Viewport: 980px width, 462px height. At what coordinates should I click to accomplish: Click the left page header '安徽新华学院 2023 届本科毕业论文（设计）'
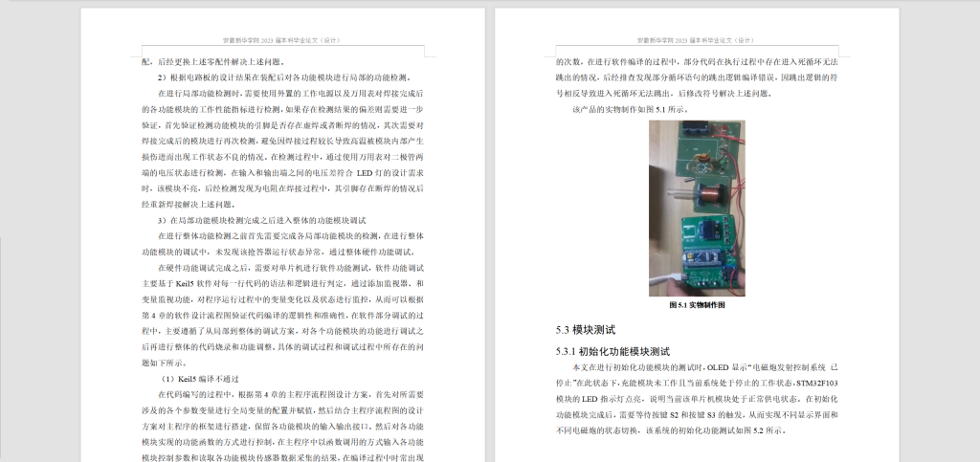(x=282, y=40)
